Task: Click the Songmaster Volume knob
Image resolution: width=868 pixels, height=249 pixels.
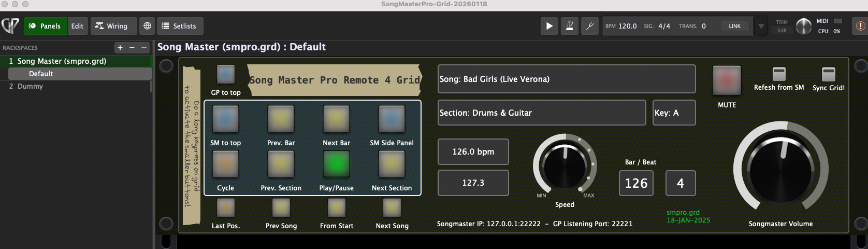Action: coord(780,169)
